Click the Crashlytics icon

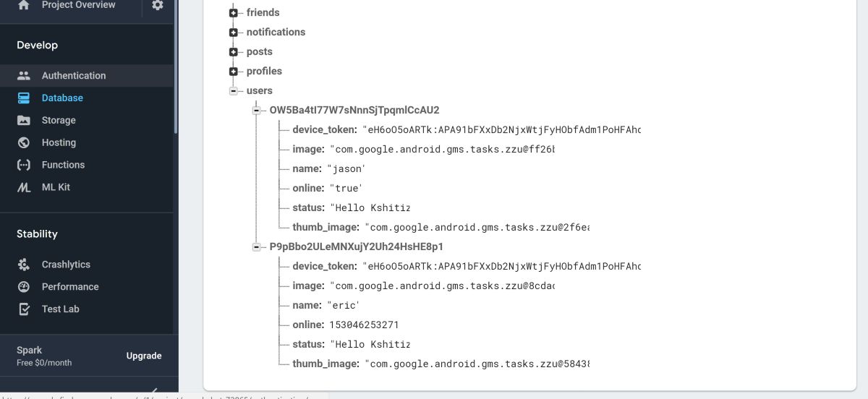coord(24,265)
